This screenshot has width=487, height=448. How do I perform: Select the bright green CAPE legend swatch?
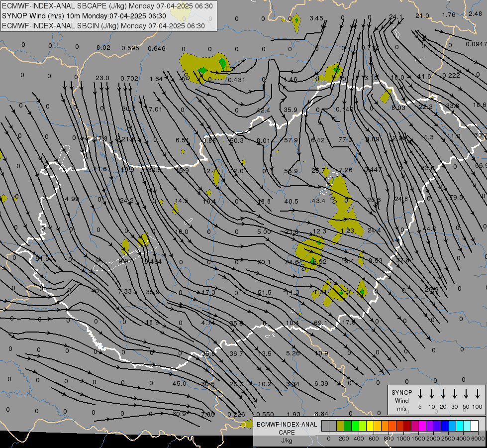click(x=355, y=426)
